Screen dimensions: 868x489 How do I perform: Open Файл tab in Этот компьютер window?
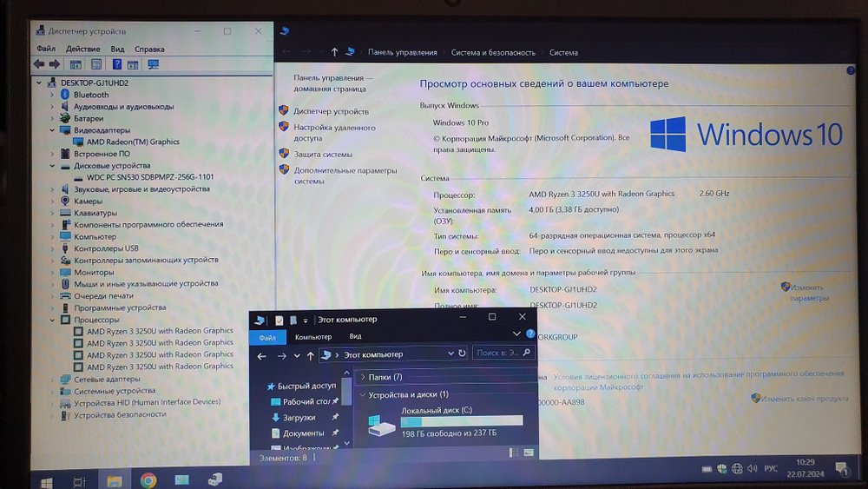coord(267,337)
